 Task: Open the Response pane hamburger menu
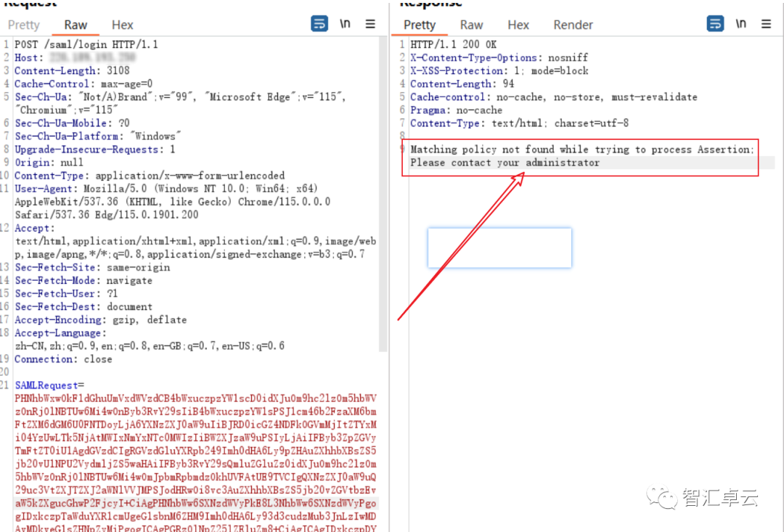tap(766, 24)
